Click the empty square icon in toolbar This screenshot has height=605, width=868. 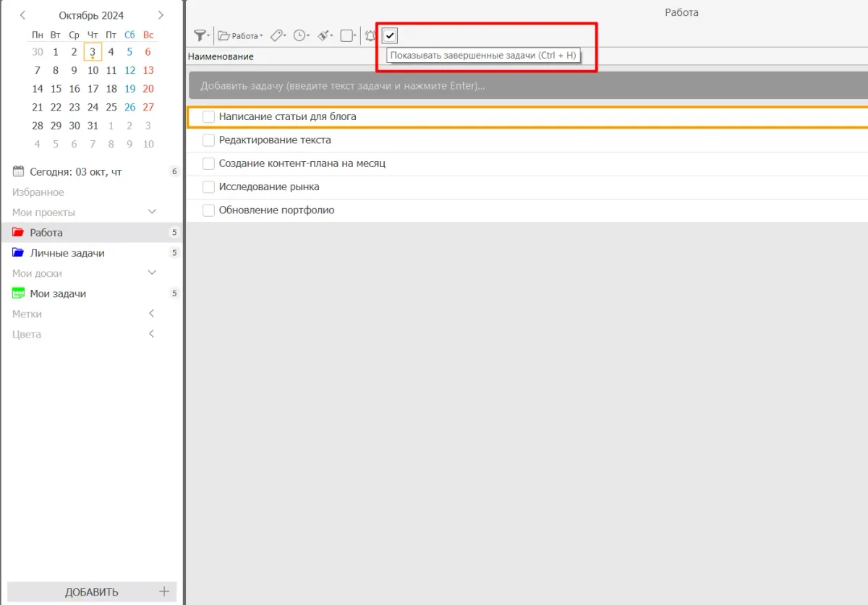pos(346,35)
